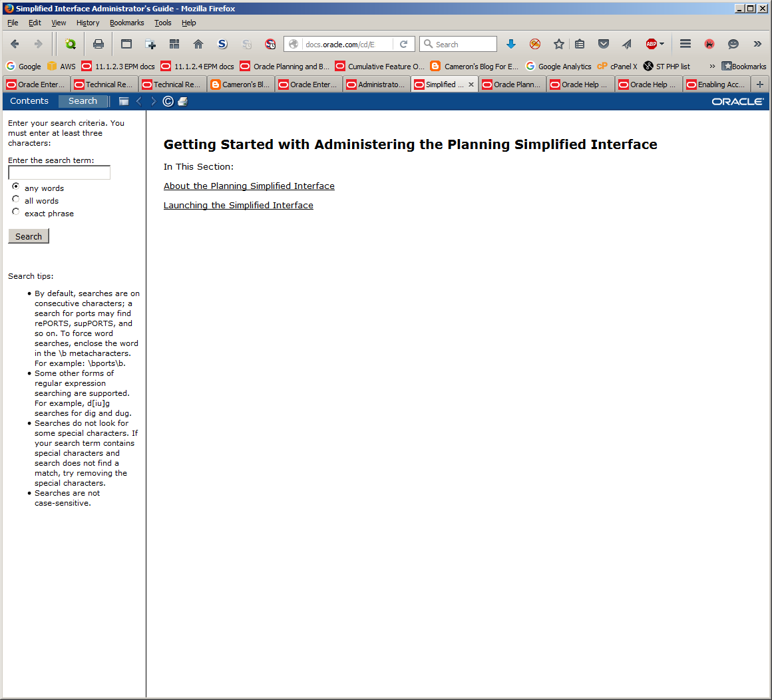Open the AWS bookmark

(x=61, y=67)
